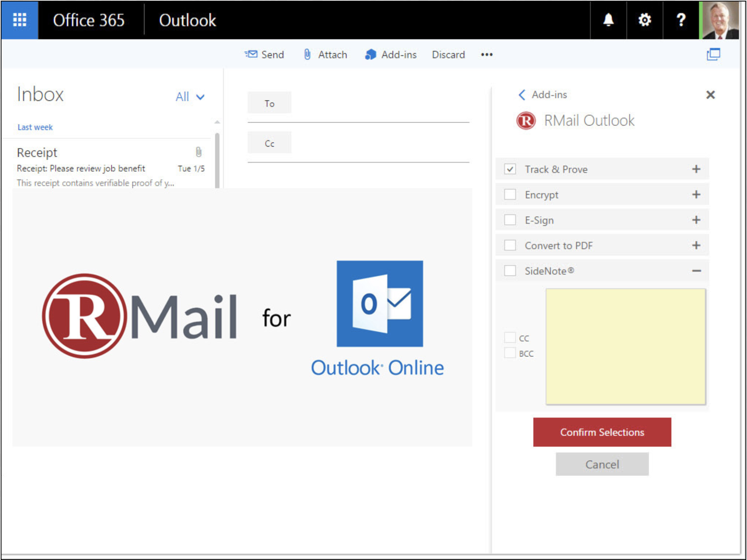Pop out the compose window
Screen dimensions: 747x560
click(x=713, y=54)
